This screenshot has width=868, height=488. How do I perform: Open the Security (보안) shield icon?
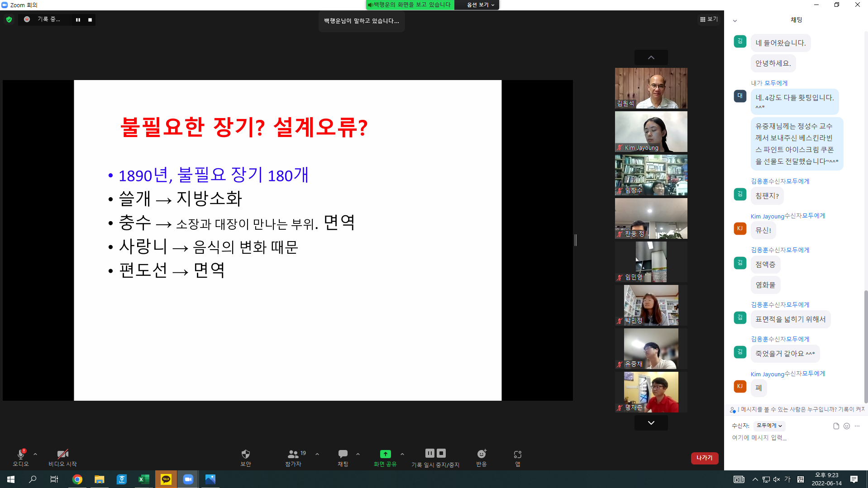[x=245, y=454]
